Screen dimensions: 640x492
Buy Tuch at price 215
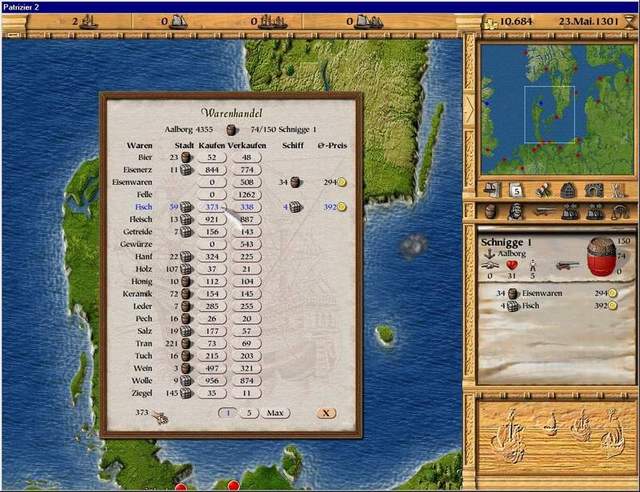point(212,356)
